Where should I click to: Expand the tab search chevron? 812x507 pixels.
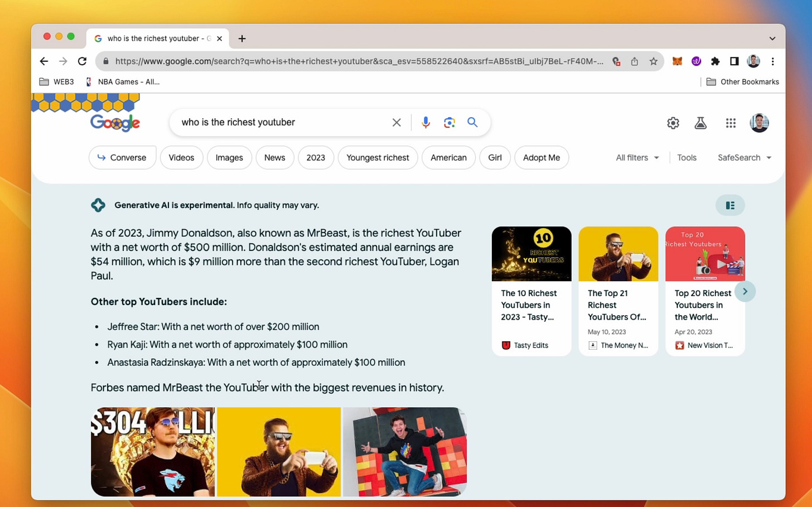[772, 38]
